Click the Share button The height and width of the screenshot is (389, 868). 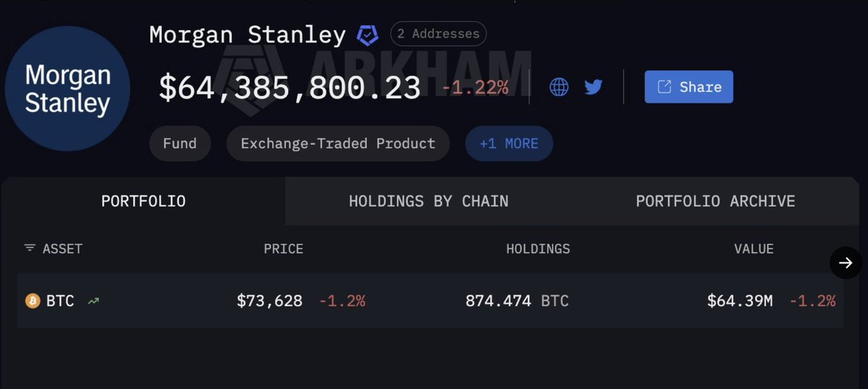(688, 87)
